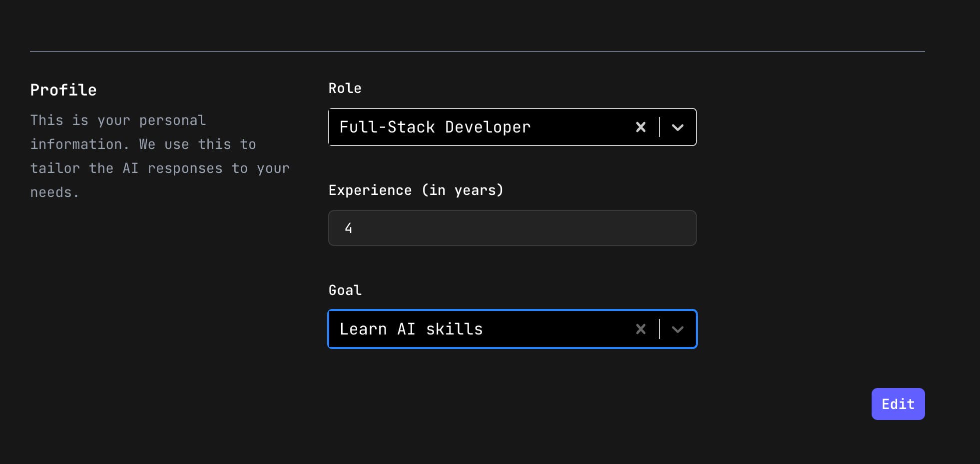Click the Goal field label
The height and width of the screenshot is (464, 980).
345,290
